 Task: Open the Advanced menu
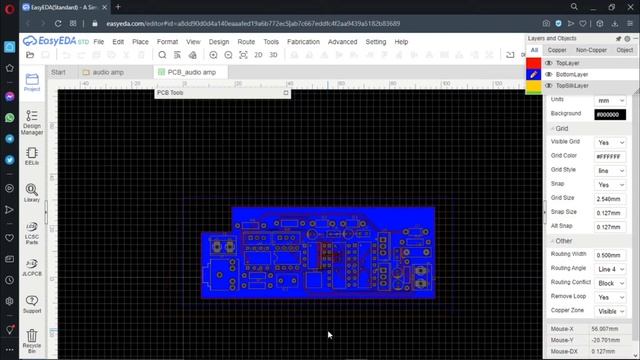342,42
